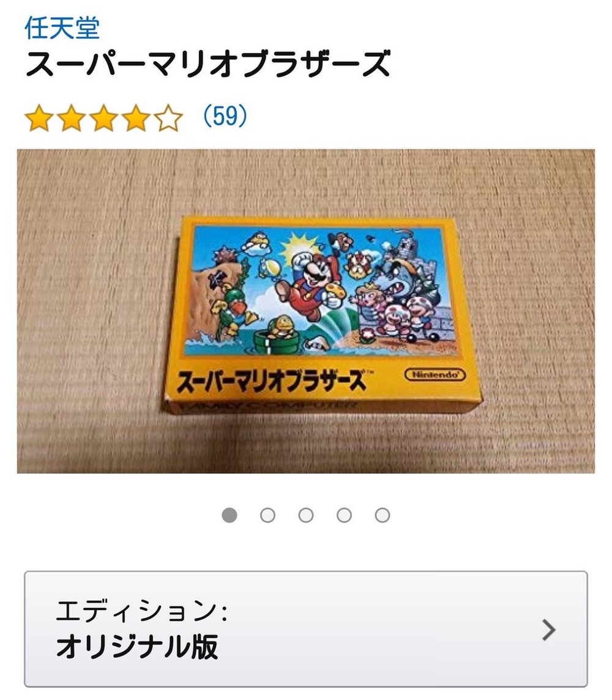Switch to the third image dot
Screen dimensions: 612x700
(306, 515)
